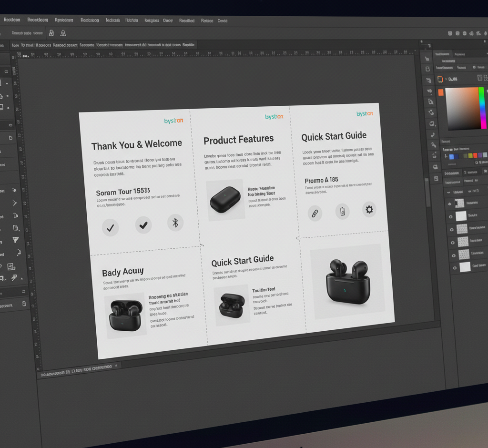The width and height of the screenshot is (488, 448).
Task: Select the battery icon on the brochure
Action: point(342,211)
